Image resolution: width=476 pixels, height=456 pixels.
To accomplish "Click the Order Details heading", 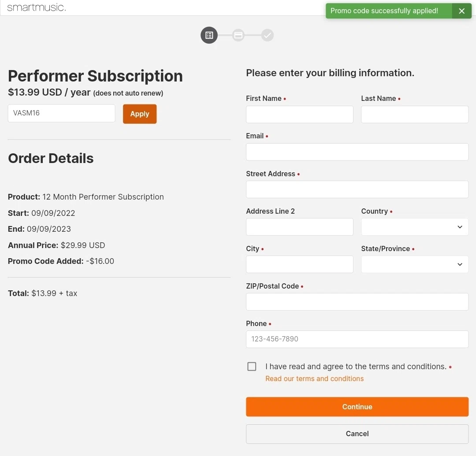I will tap(51, 158).
